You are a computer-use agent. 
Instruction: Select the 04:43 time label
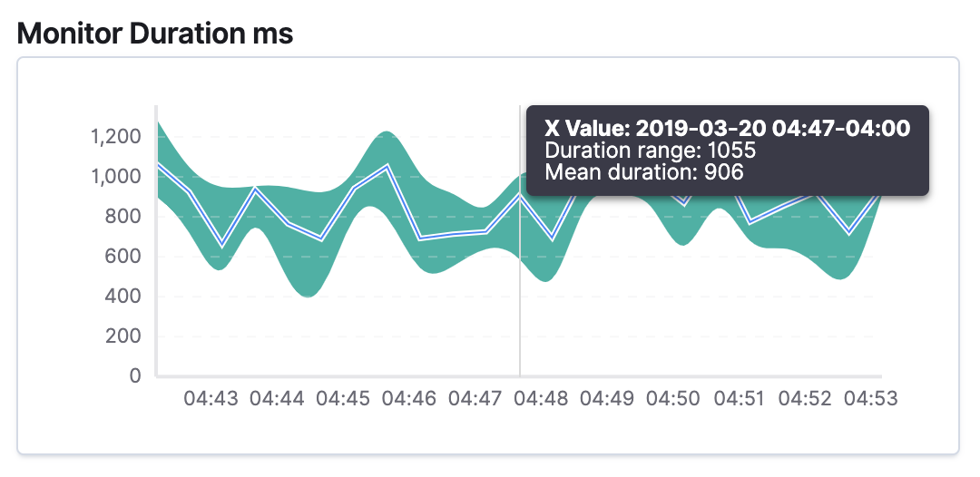coord(211,399)
